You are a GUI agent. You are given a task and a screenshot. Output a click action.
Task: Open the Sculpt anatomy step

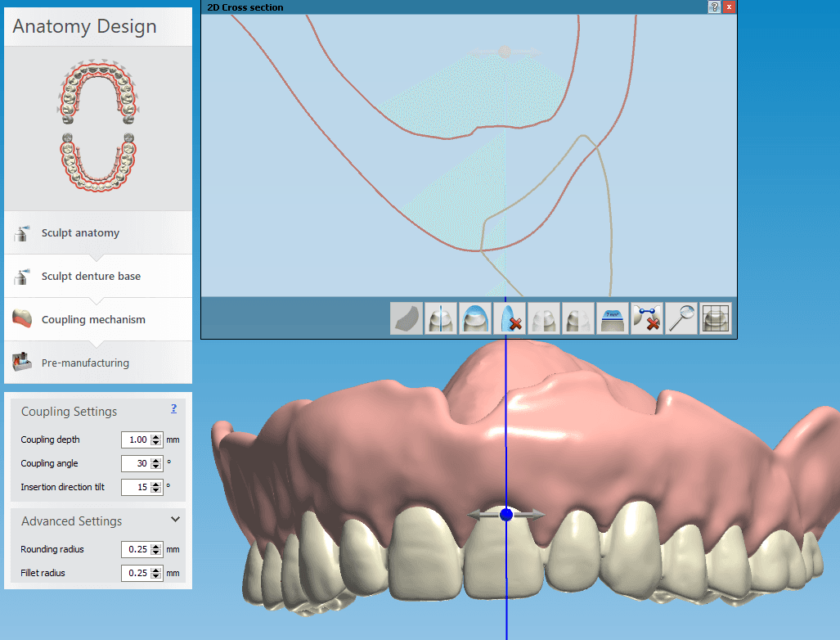(x=80, y=233)
